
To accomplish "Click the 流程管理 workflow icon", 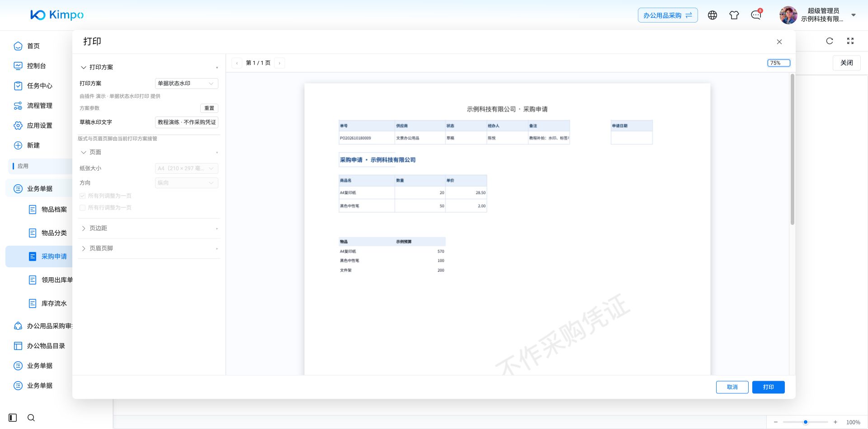I will [18, 106].
